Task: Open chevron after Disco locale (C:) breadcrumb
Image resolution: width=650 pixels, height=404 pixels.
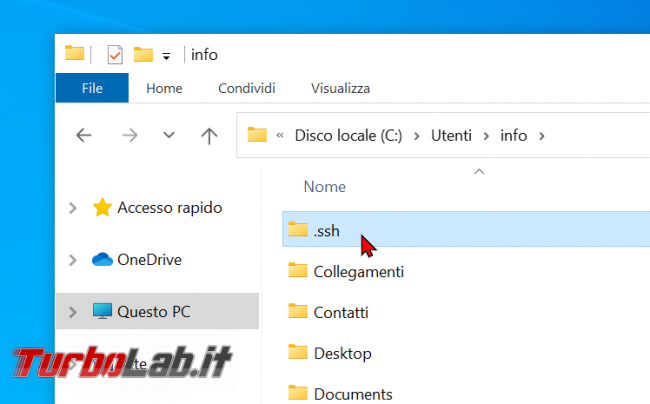Action: coord(417,136)
